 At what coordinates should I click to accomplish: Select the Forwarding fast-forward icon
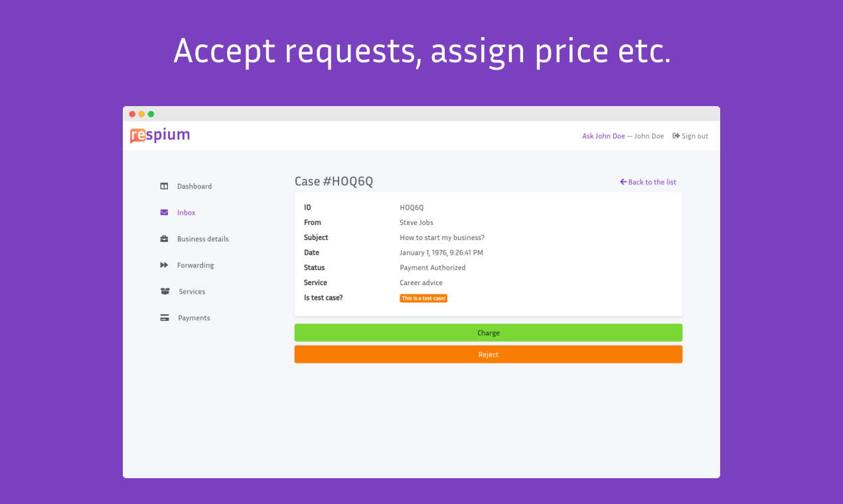[164, 265]
